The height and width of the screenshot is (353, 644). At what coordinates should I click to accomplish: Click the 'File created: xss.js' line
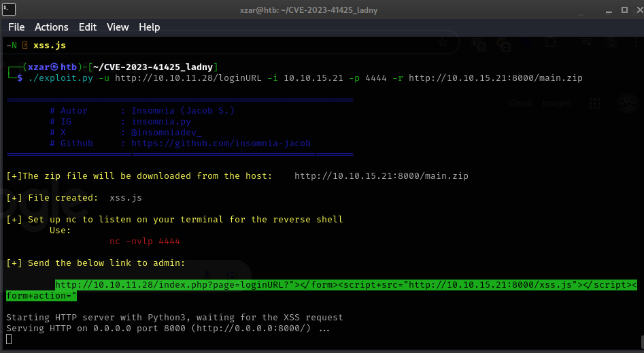[x=74, y=198]
